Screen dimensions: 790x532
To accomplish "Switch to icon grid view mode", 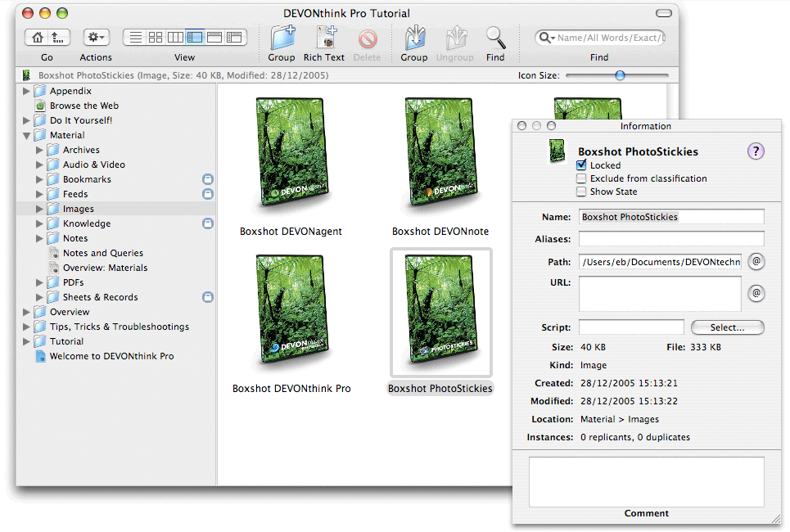I will tap(156, 37).
